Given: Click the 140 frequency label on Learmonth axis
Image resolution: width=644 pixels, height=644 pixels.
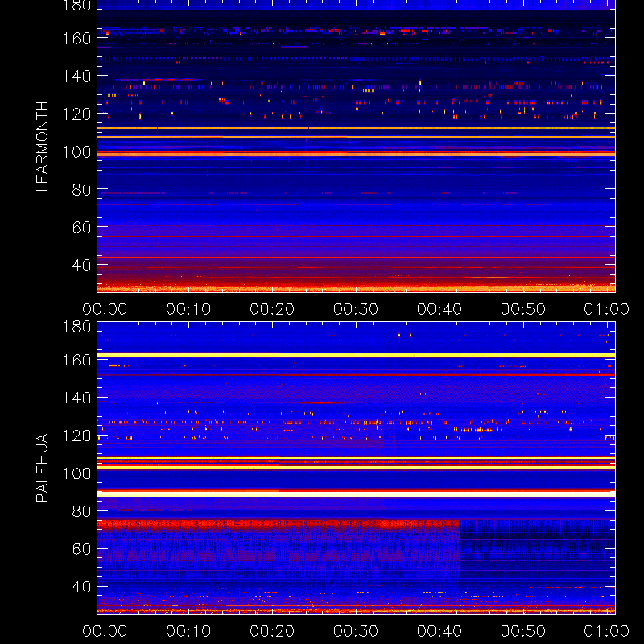Looking at the screenshot, I should point(76,76).
